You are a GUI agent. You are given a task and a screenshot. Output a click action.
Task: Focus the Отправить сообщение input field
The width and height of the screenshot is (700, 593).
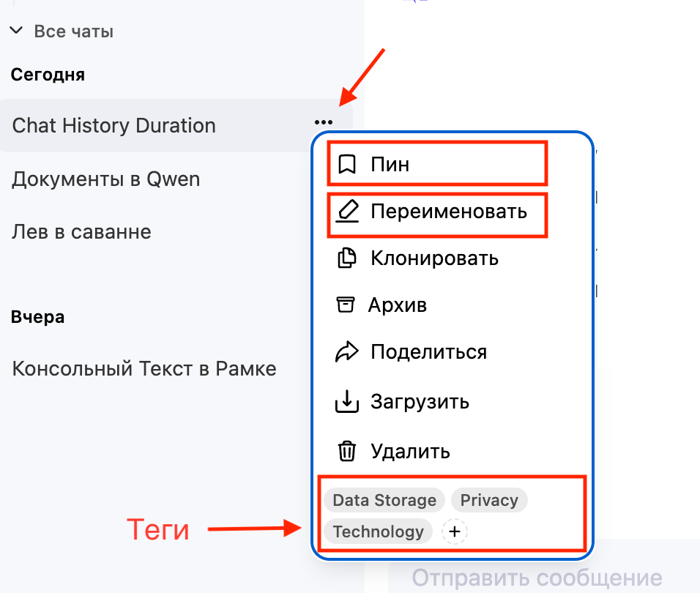(537, 577)
